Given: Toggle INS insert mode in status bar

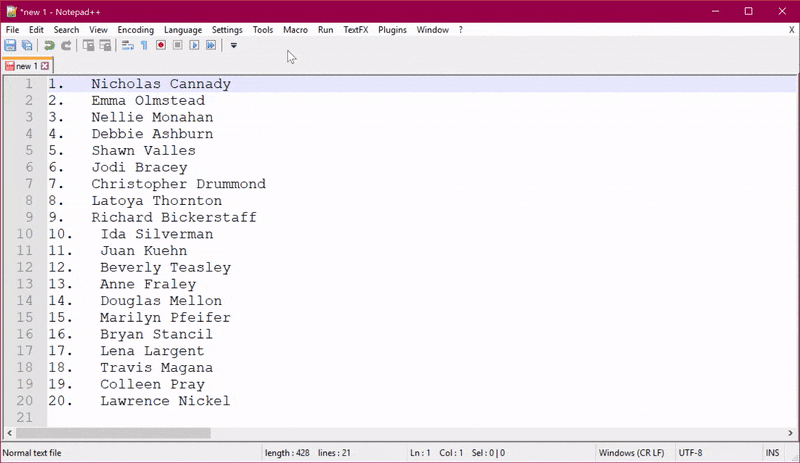Looking at the screenshot, I should pyautogui.click(x=772, y=453).
